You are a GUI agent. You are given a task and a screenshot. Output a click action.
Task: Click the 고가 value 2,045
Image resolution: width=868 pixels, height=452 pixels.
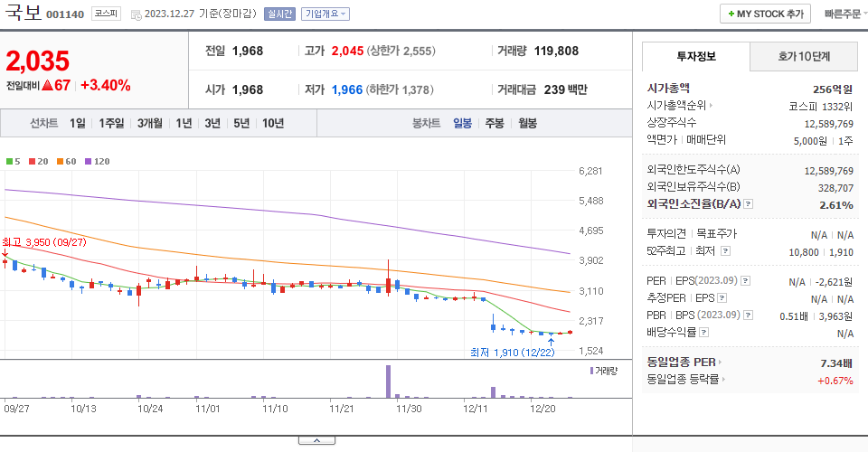point(347,51)
